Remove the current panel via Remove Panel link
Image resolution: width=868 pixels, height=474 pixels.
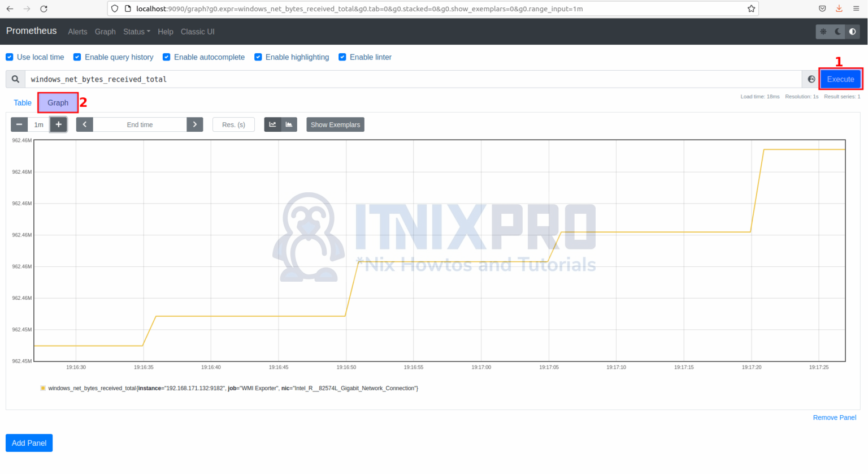(x=835, y=417)
